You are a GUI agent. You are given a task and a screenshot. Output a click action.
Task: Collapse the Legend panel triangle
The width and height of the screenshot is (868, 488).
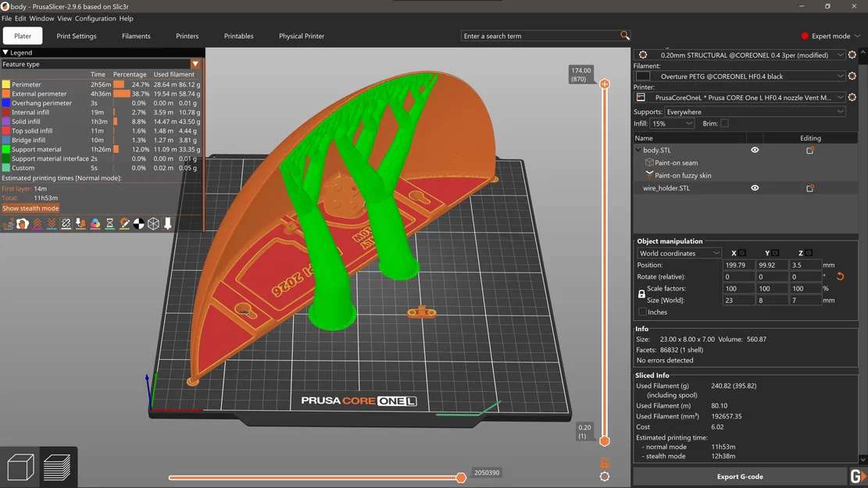5,52
